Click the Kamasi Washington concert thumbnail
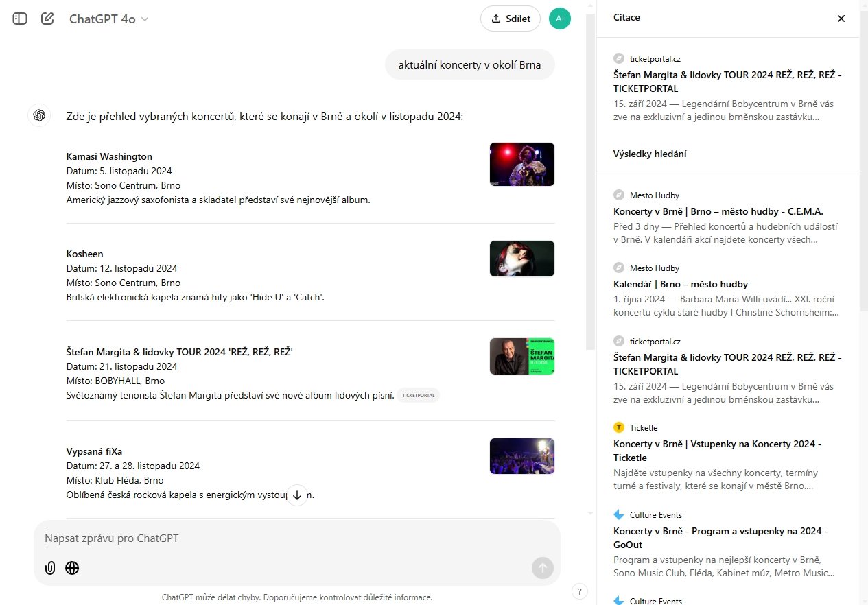 point(521,164)
